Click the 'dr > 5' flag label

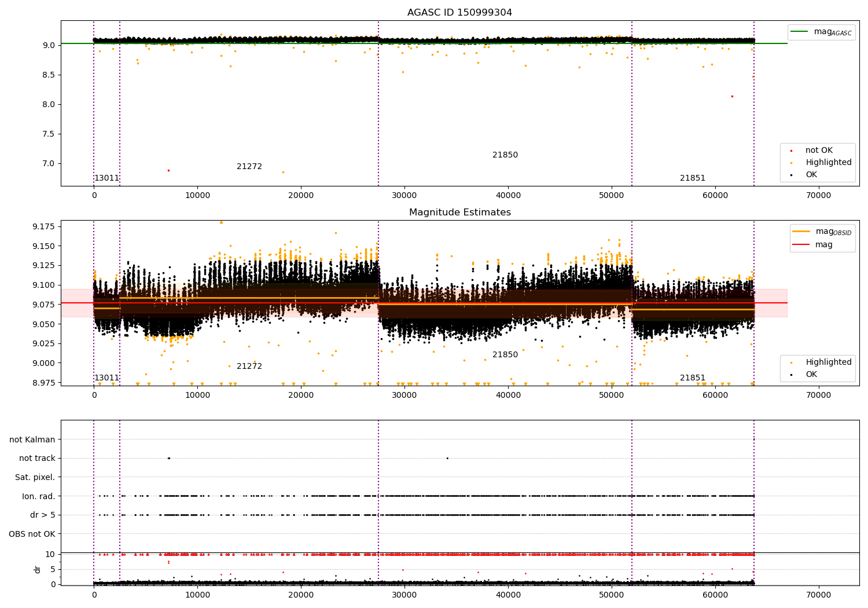point(43,515)
